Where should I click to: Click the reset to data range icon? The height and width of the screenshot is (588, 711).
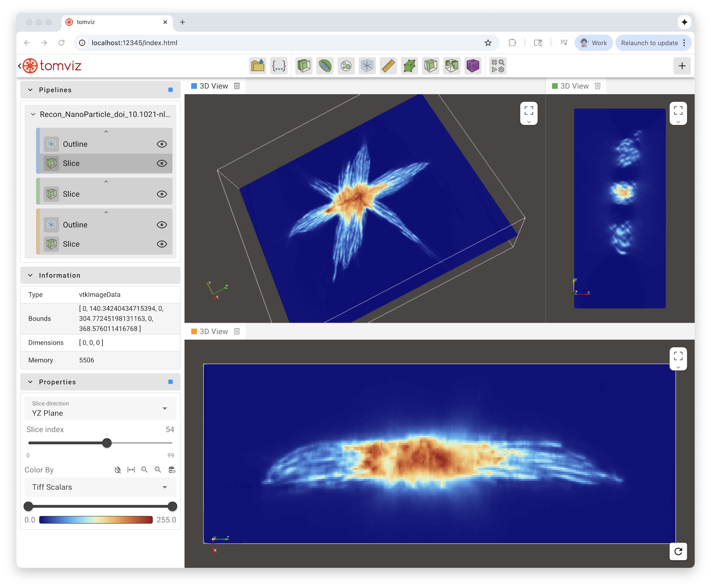tap(172, 470)
